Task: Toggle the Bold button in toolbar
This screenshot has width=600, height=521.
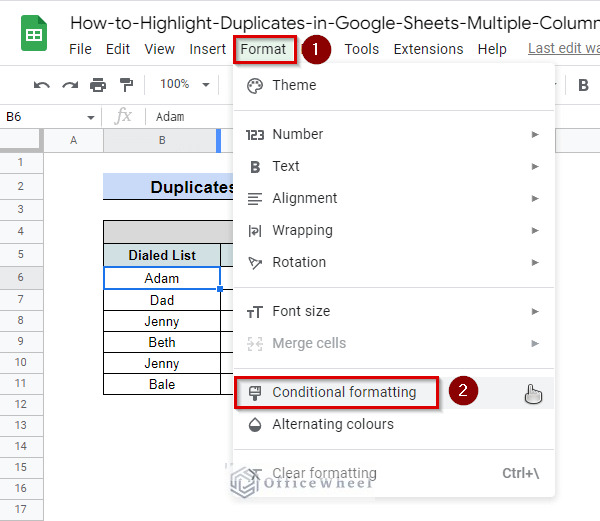Action: pos(583,85)
